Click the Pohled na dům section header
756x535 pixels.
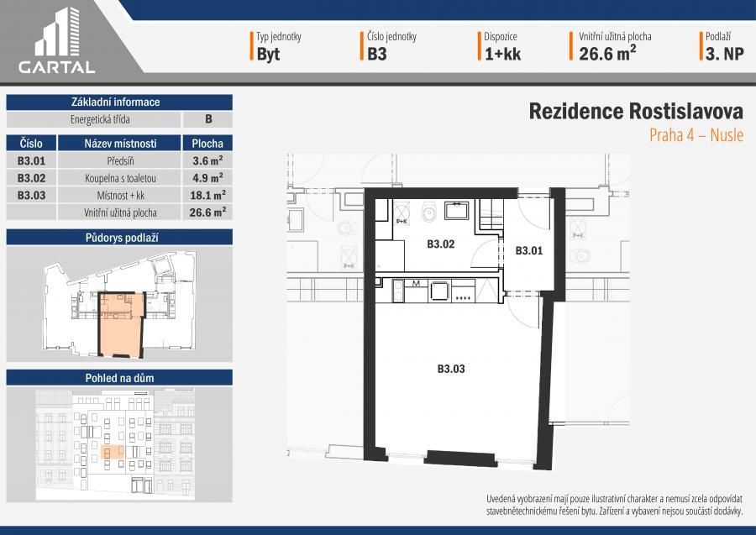click(x=118, y=377)
